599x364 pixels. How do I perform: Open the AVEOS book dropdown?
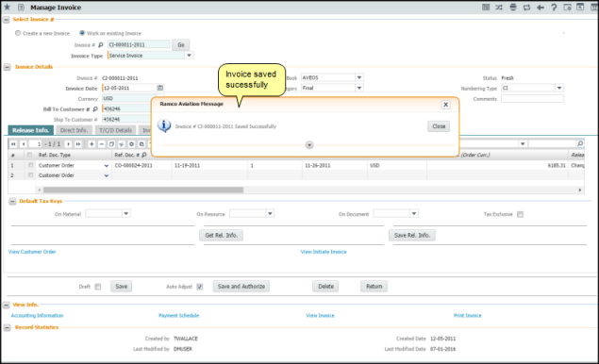click(359, 77)
